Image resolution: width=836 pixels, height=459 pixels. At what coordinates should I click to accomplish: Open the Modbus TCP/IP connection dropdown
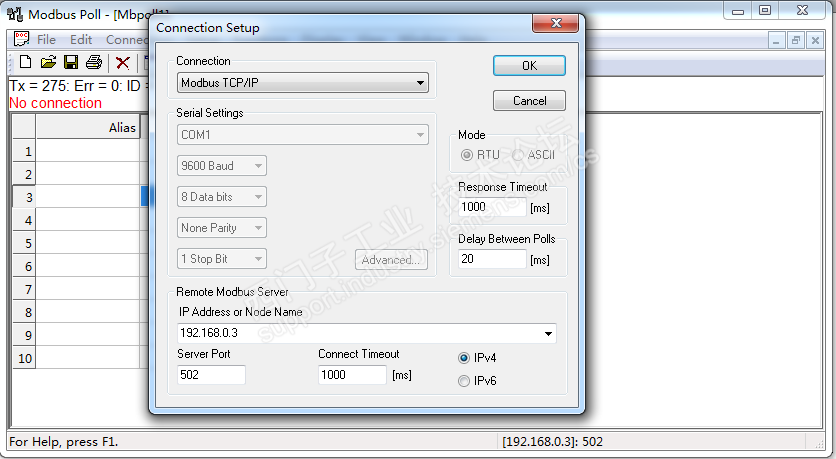[302, 83]
